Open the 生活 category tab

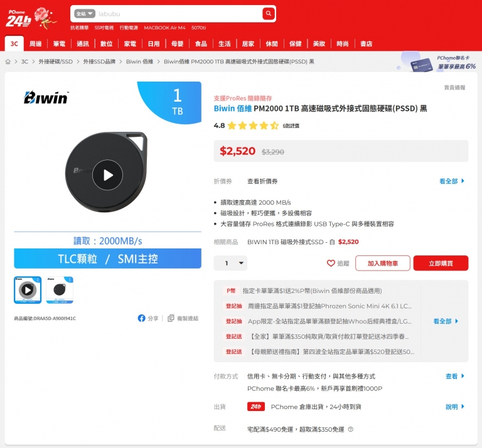coord(225,44)
